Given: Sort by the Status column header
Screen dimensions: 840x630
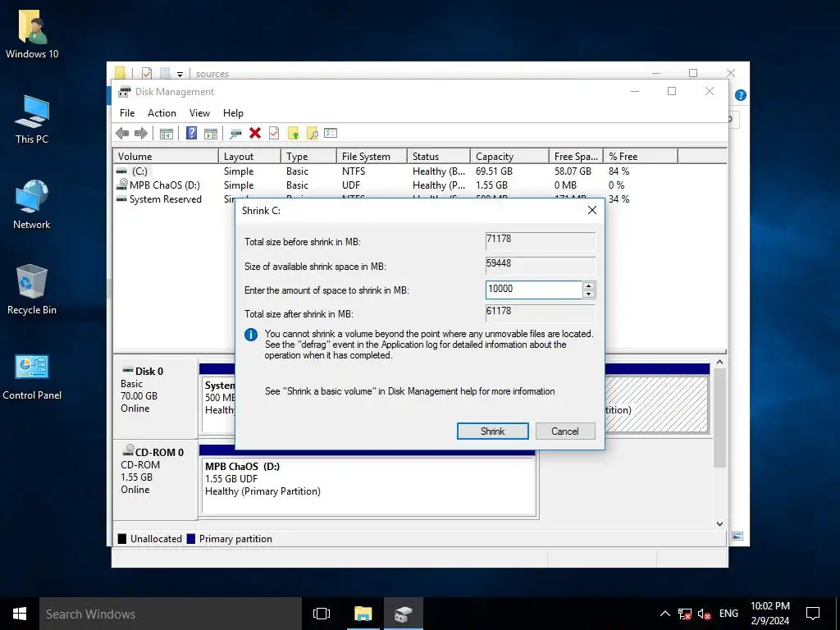Looking at the screenshot, I should tap(439, 157).
